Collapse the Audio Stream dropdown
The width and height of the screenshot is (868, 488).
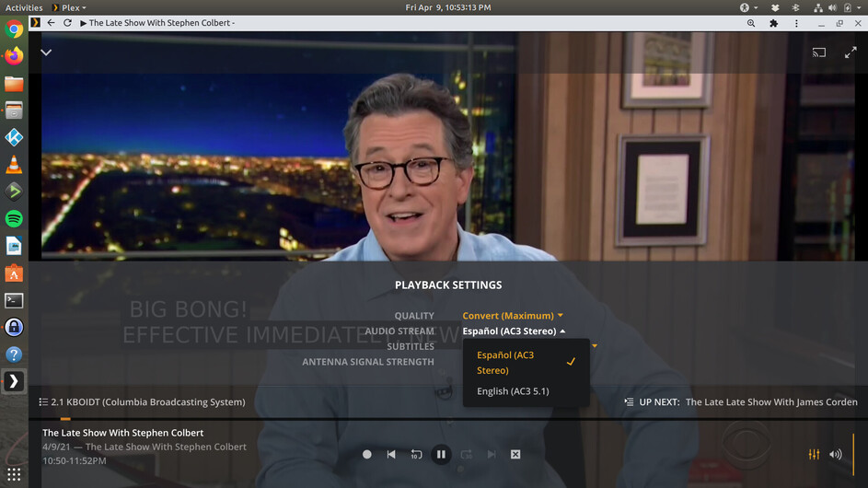click(514, 331)
